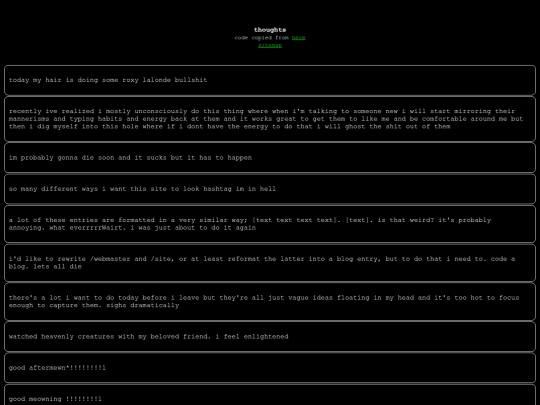The width and height of the screenshot is (540, 405).
Task: Click 'code copied from' text
Action: (x=262, y=38)
